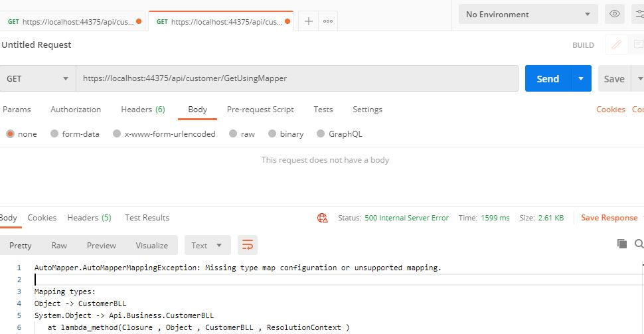Screen dimensions: 644x334
Task: Click the Size 2.61 KB value
Action: coord(551,218)
